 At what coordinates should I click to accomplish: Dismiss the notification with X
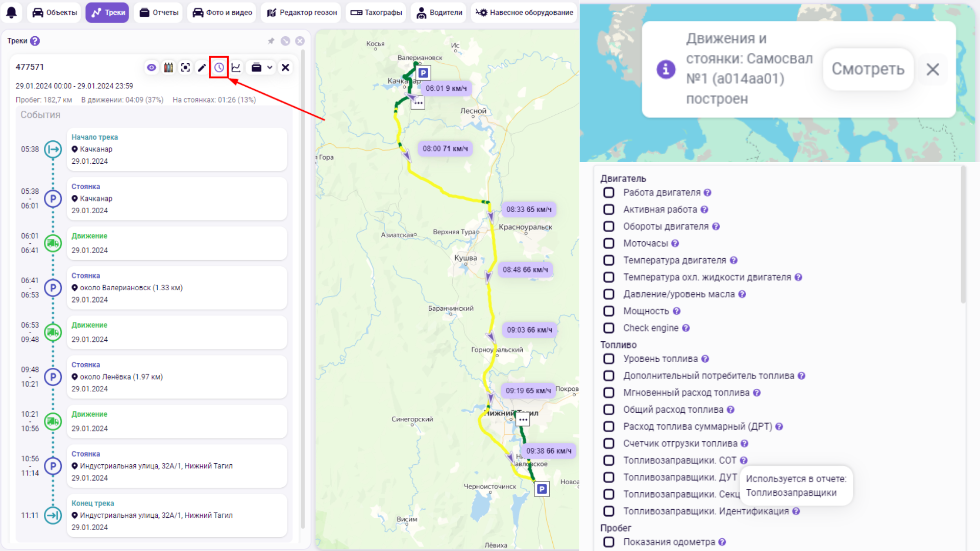pos(933,69)
